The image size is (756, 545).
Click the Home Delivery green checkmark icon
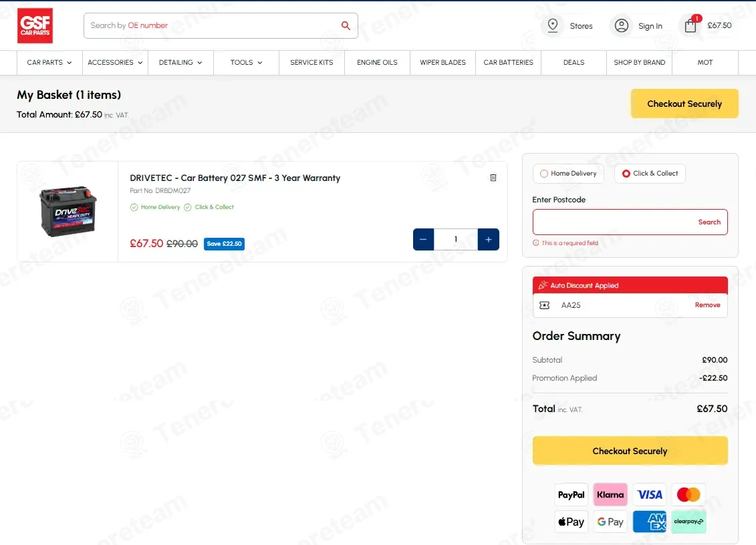point(134,207)
